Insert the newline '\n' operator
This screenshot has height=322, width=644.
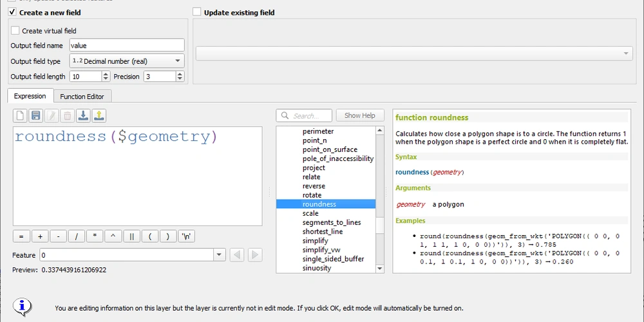point(187,236)
